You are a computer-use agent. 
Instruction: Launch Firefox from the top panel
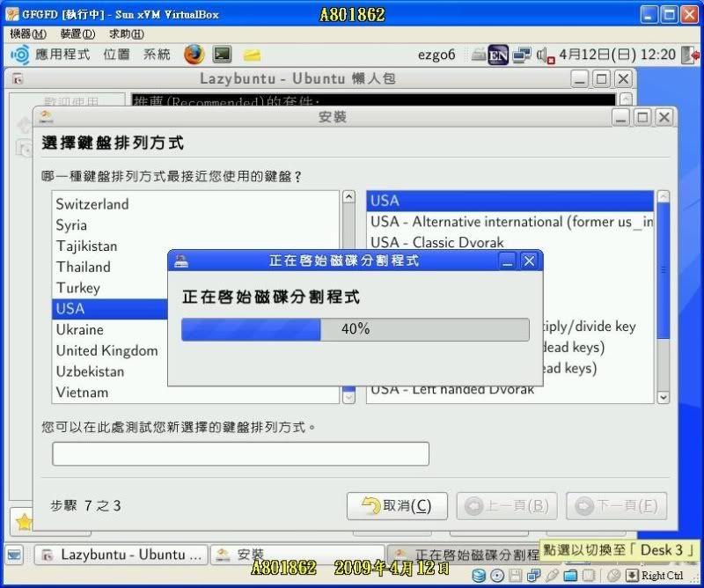194,55
